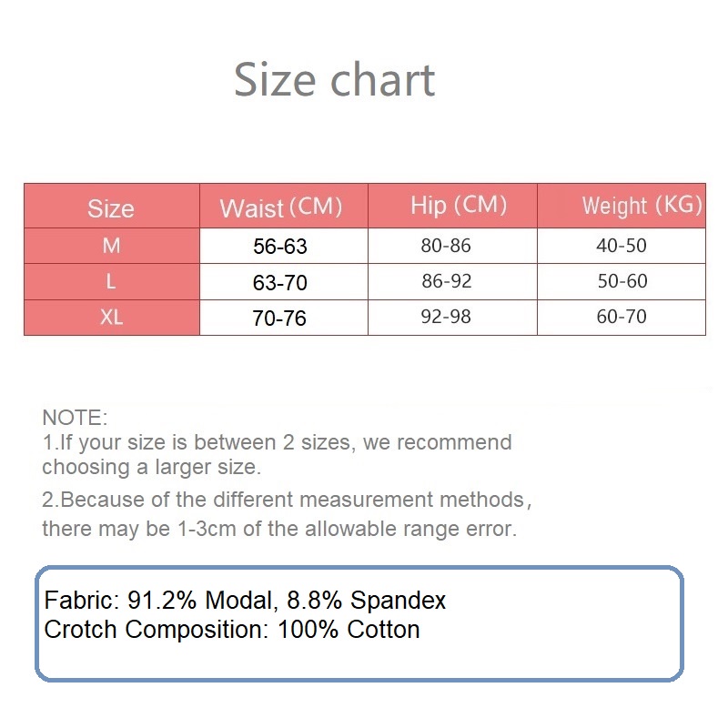
Task: Select the Weight (KG) column header
Action: point(642,205)
